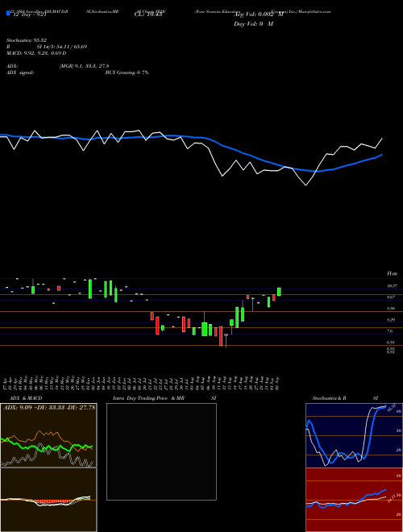Click the "Avg Vol: 0.002 M" label
The height and width of the screenshot is (532, 403).
pyautogui.click(x=259, y=15)
